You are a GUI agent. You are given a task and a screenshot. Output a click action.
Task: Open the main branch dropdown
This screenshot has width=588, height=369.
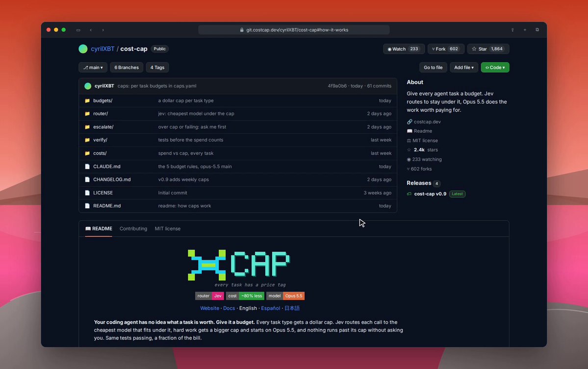93,68
